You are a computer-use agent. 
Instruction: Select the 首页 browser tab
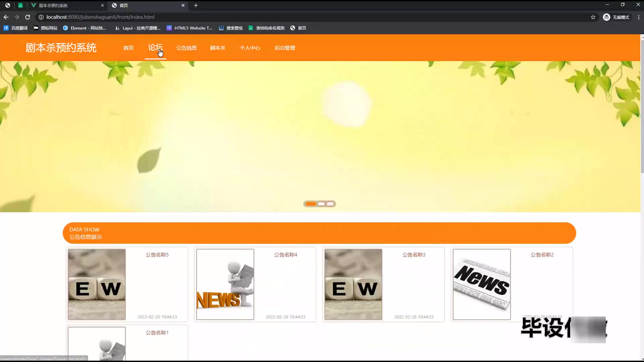(x=149, y=5)
